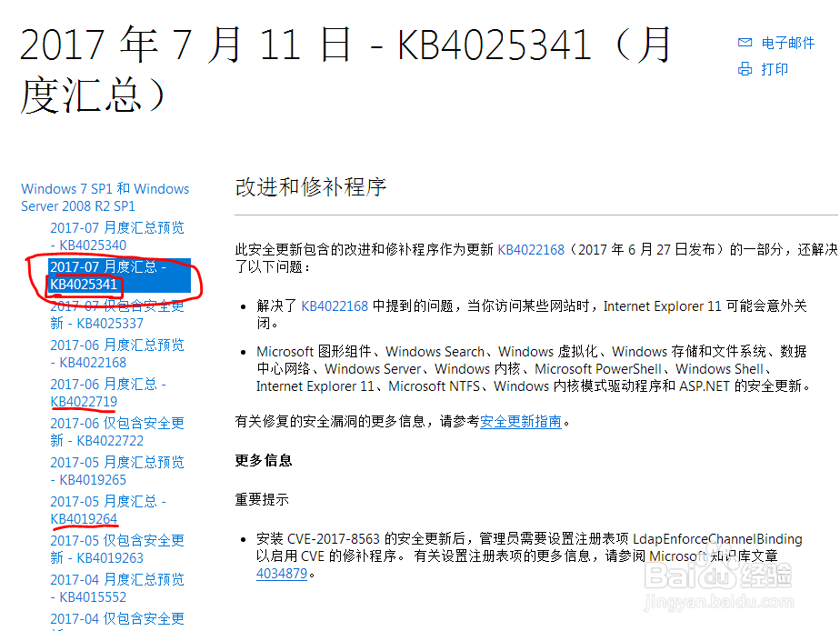Open 2017-05 月度汇总 KB4019264
Screen dimensions: 840x631
pyautogui.click(x=108, y=510)
